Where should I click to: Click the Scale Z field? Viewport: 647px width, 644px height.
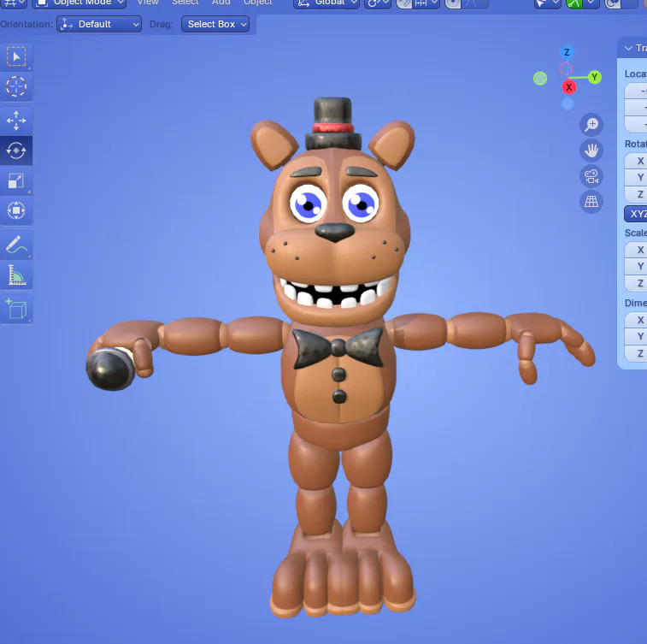pos(635,283)
